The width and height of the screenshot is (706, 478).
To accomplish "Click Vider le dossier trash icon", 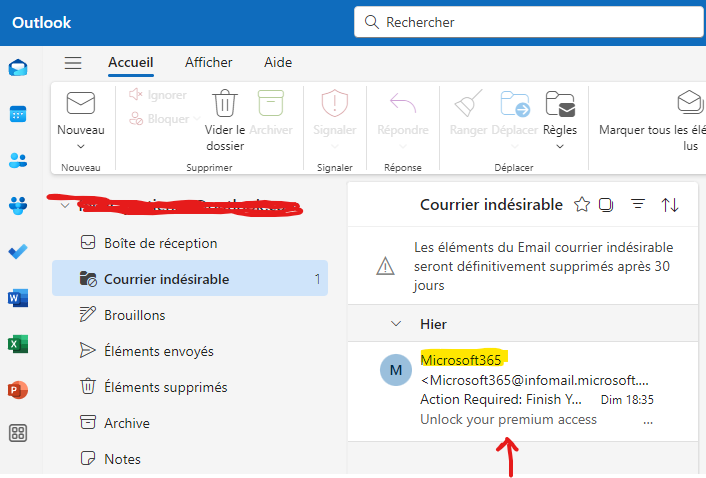I will [x=225, y=103].
